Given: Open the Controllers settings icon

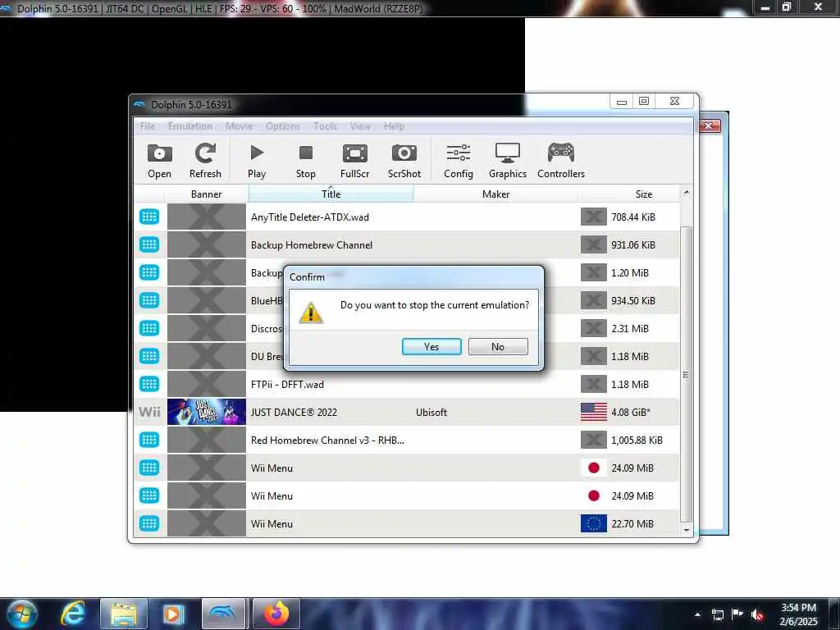Looking at the screenshot, I should [561, 161].
